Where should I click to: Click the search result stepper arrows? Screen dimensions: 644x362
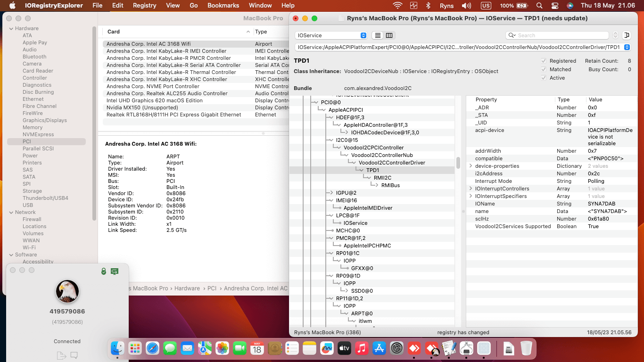pyautogui.click(x=615, y=35)
